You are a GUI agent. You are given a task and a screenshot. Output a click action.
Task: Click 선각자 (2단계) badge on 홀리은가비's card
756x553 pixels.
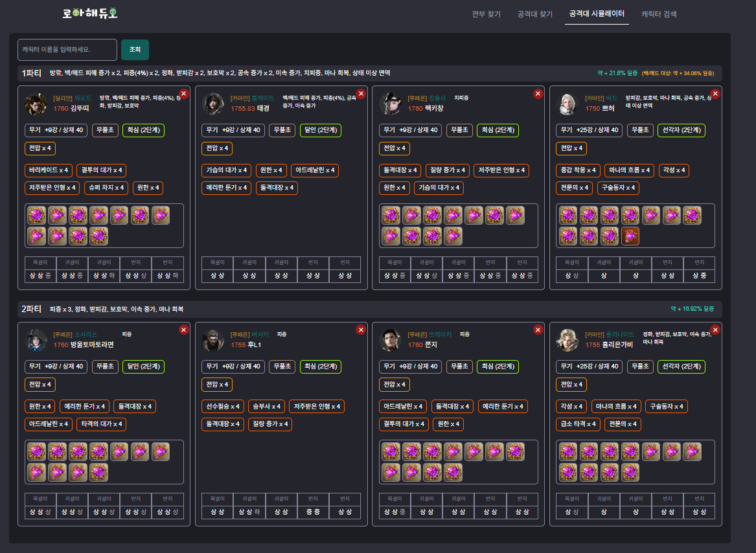coord(681,367)
